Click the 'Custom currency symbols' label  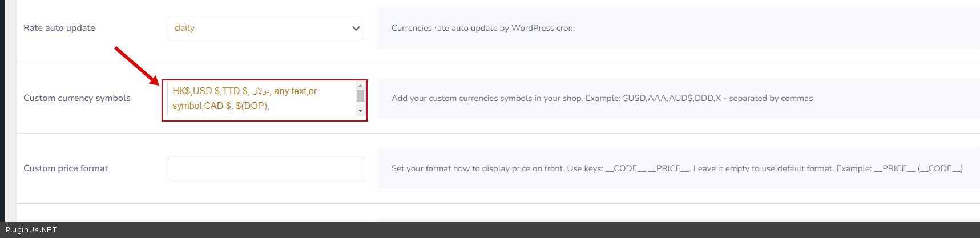point(77,98)
